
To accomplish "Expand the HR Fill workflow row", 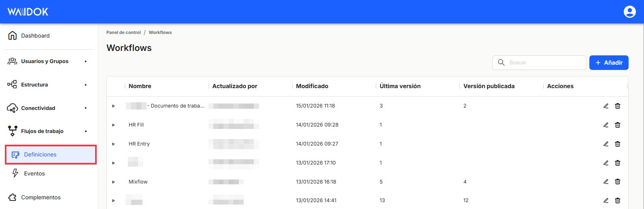I will click(x=113, y=125).
